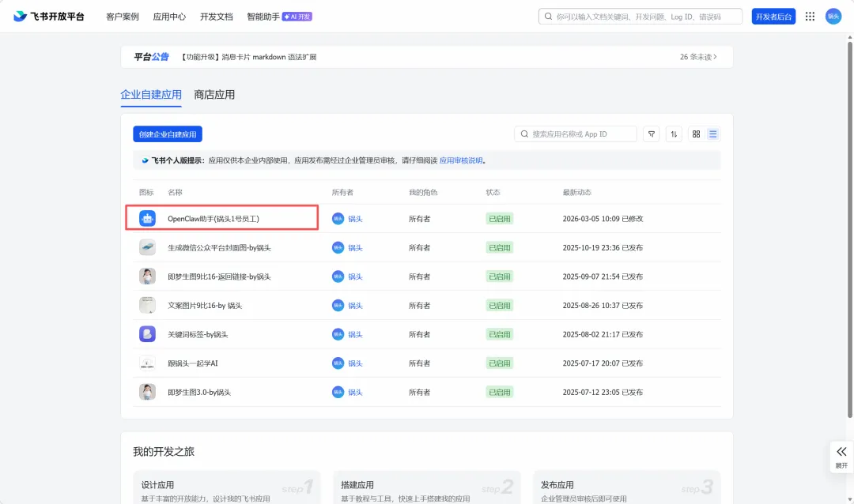Screen dimensions: 854x504
Task: Open 智能助手 AI 开发 menu
Action: click(x=279, y=17)
